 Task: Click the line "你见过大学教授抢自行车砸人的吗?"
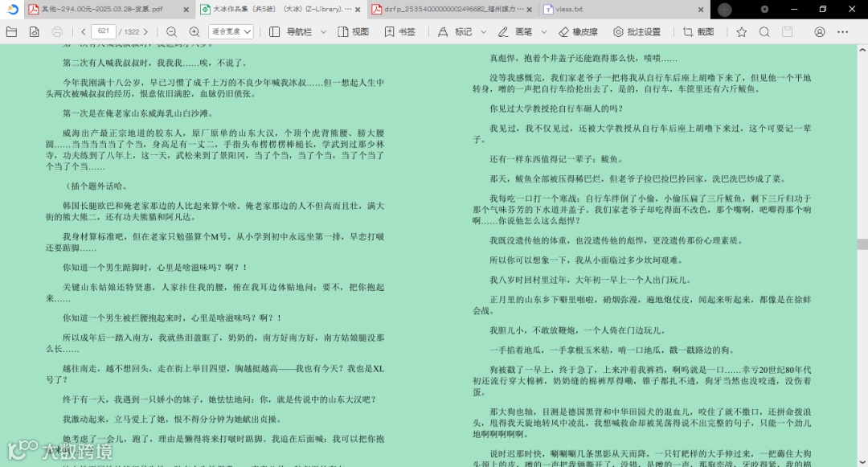click(x=556, y=109)
